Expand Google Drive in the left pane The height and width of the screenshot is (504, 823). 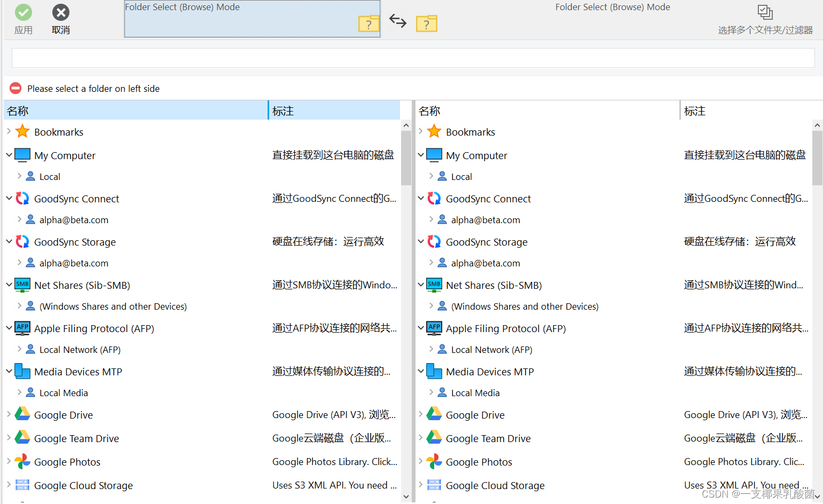(x=9, y=414)
